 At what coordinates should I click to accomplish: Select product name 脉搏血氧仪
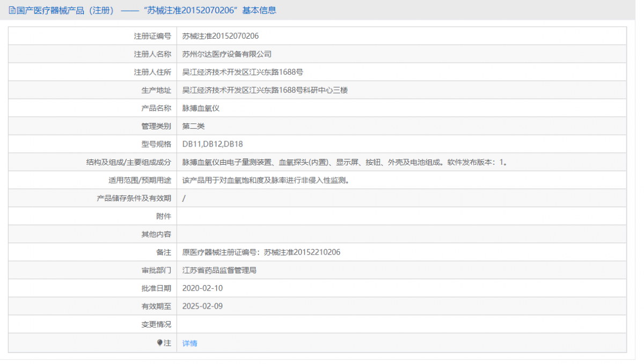pos(201,108)
